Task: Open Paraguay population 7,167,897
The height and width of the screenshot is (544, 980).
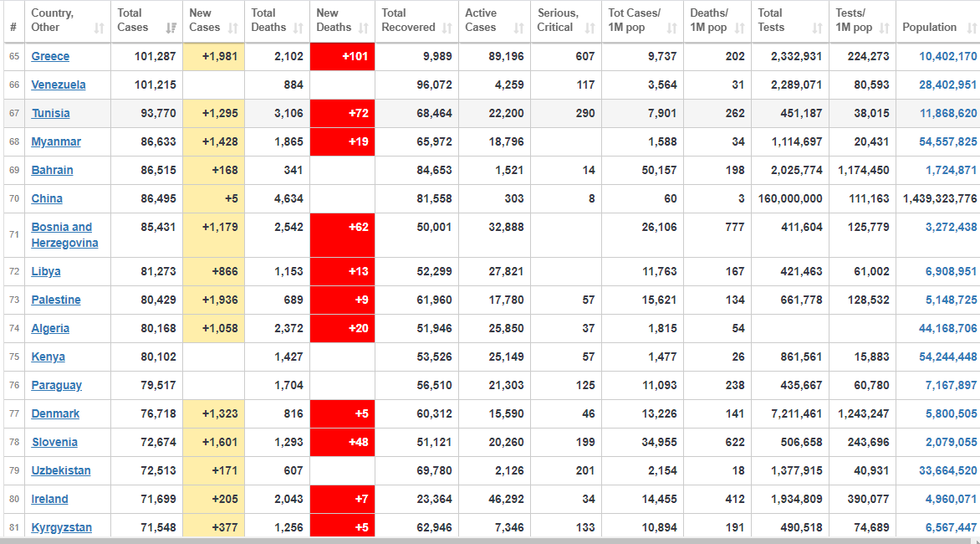Action: coord(952,385)
